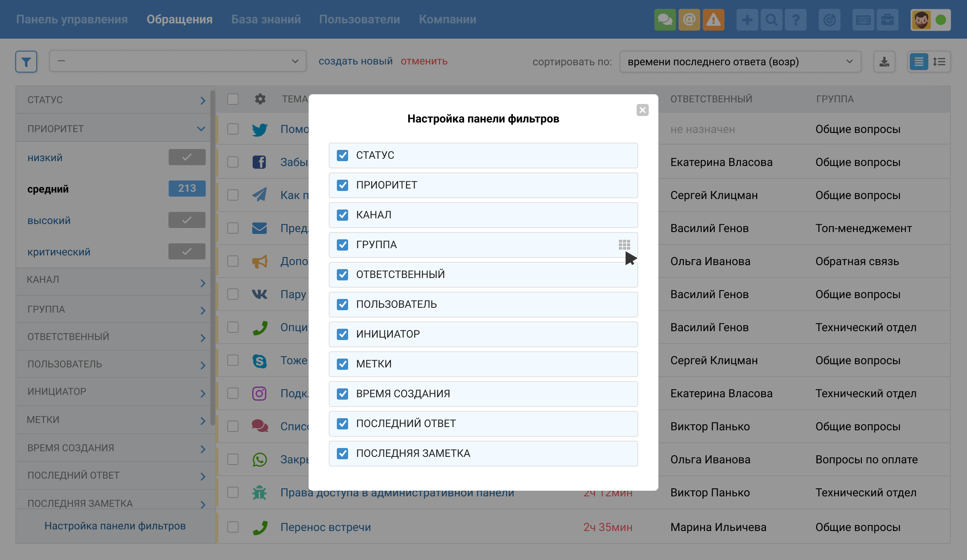Screen dimensions: 967x560
Task: Disable the ПОСЛЕДНЯЯ ЗАМЕТКА checkbox
Action: tap(342, 453)
